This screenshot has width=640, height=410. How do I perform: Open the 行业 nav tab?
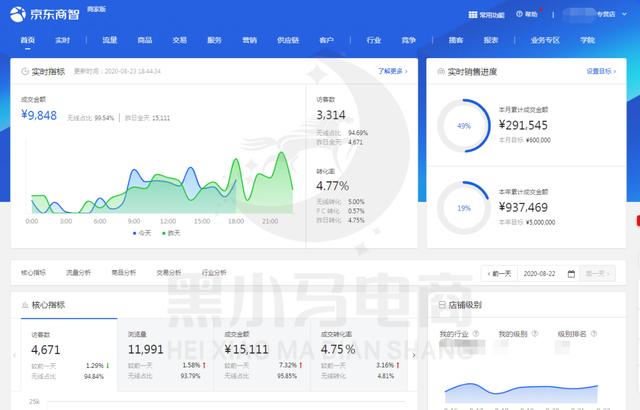(x=373, y=40)
